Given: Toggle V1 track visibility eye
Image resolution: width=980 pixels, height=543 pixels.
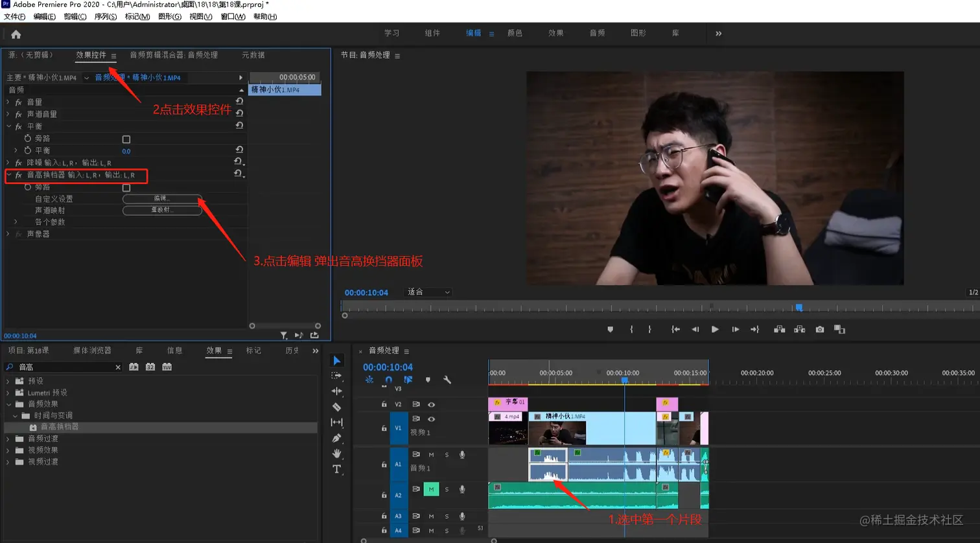Looking at the screenshot, I should click(x=431, y=419).
